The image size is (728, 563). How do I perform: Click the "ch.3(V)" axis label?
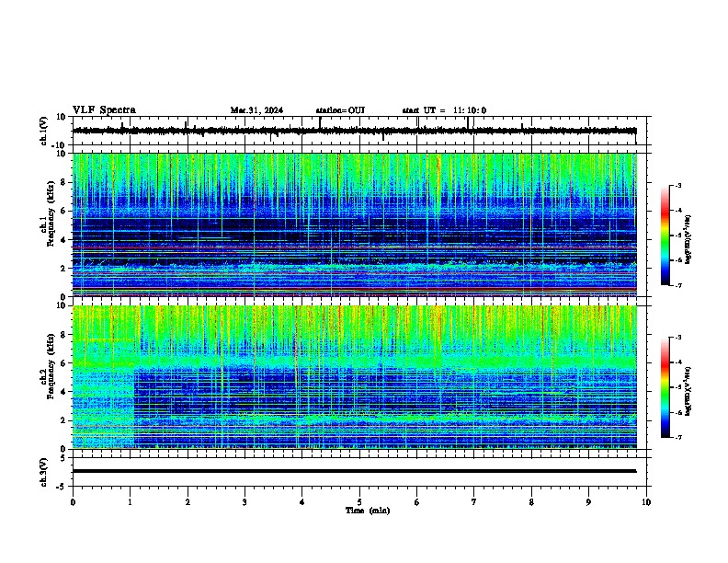point(44,472)
